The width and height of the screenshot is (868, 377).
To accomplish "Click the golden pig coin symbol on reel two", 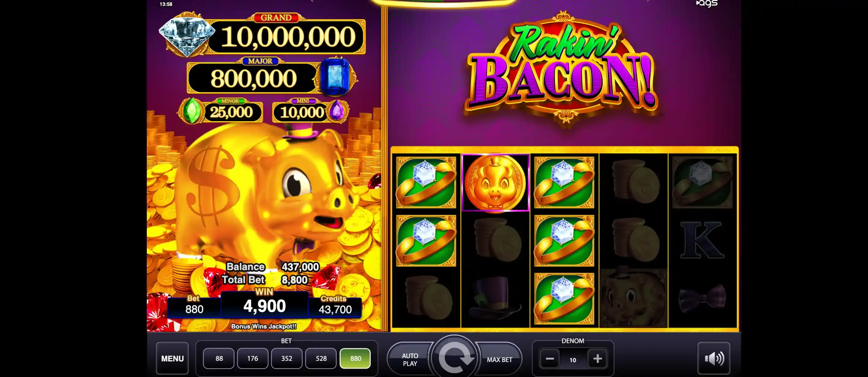I will pos(495,182).
